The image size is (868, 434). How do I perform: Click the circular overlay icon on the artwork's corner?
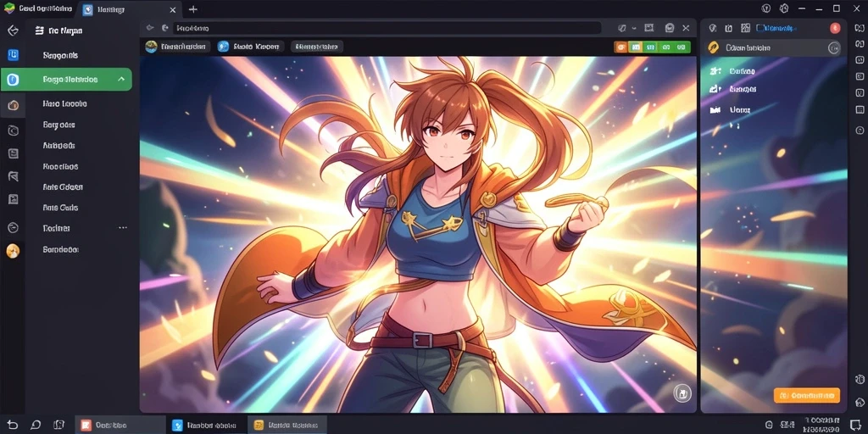682,393
